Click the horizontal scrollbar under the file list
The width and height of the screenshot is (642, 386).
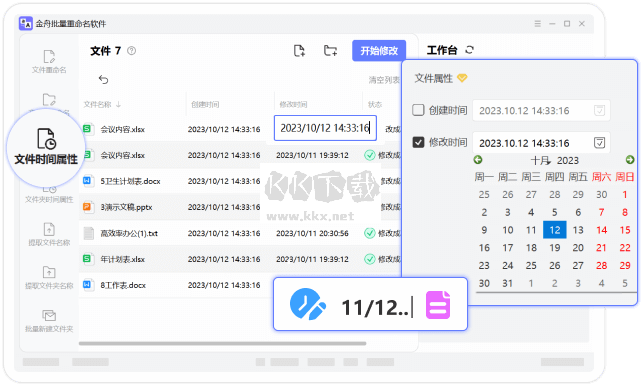(x=222, y=343)
